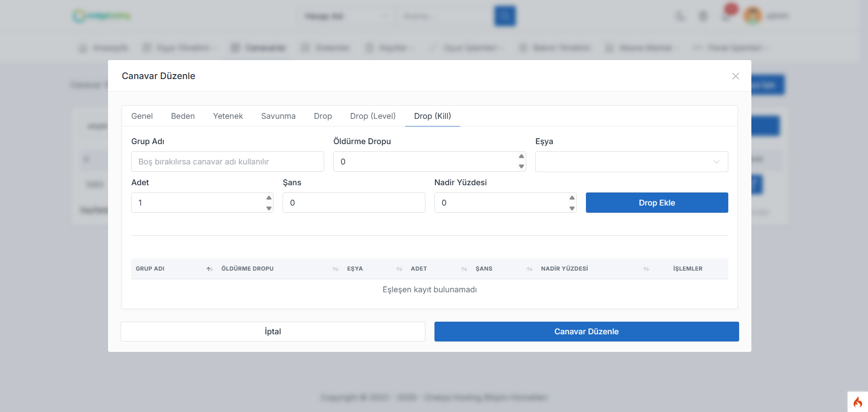Select the Yetenek tab
The height and width of the screenshot is (412, 868).
click(228, 116)
